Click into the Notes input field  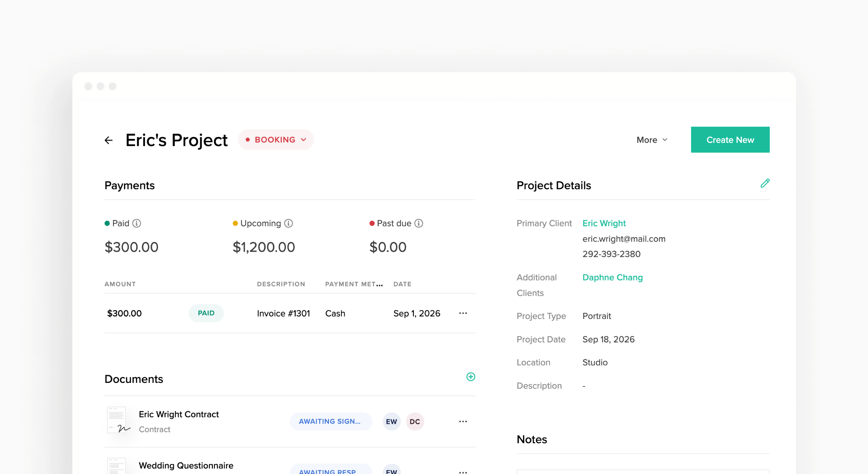643,472
